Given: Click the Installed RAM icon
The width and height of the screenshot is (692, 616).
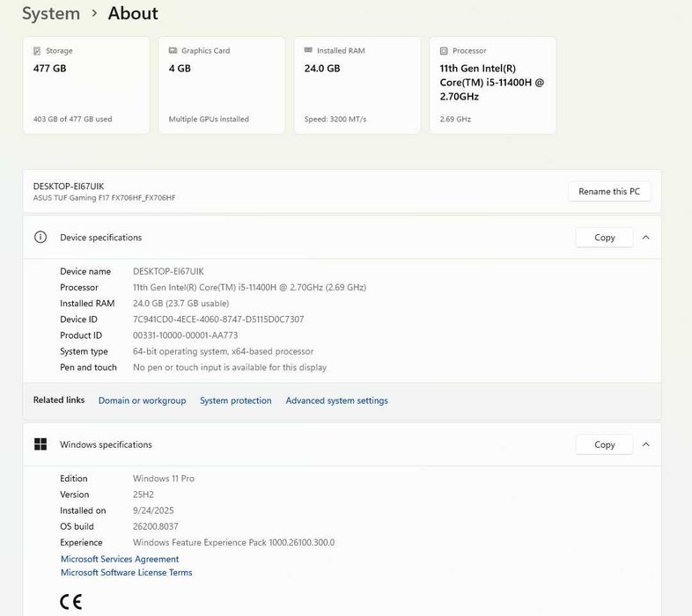Looking at the screenshot, I should pyautogui.click(x=308, y=50).
